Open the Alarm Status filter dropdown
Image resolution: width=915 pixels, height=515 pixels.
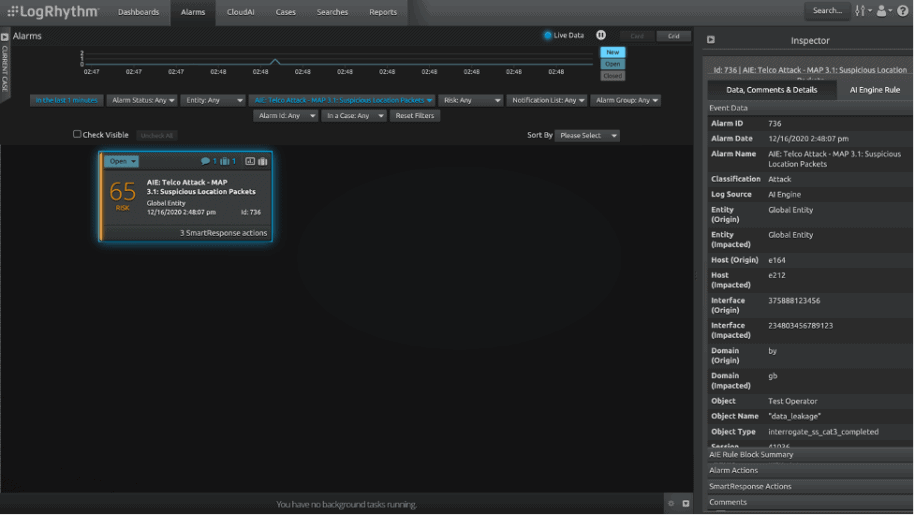142,100
